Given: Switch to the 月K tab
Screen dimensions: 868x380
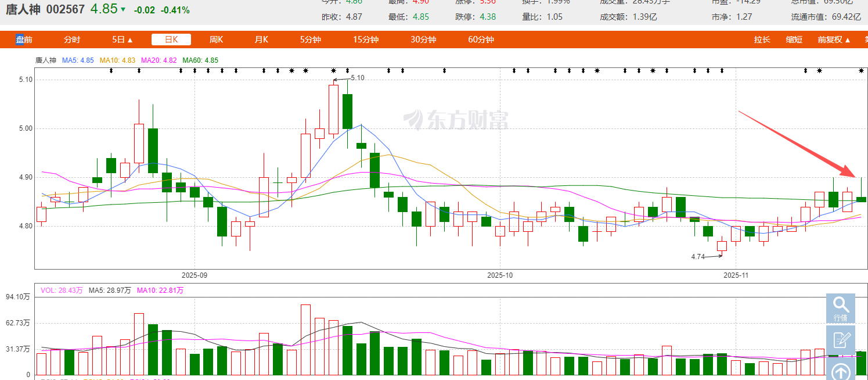Looking at the screenshot, I should 261,40.
